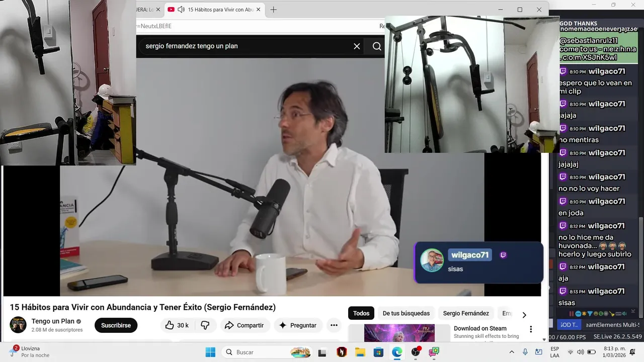Open File Explorer from the taskbar
Screen dimensions: 644x362
click(360, 352)
